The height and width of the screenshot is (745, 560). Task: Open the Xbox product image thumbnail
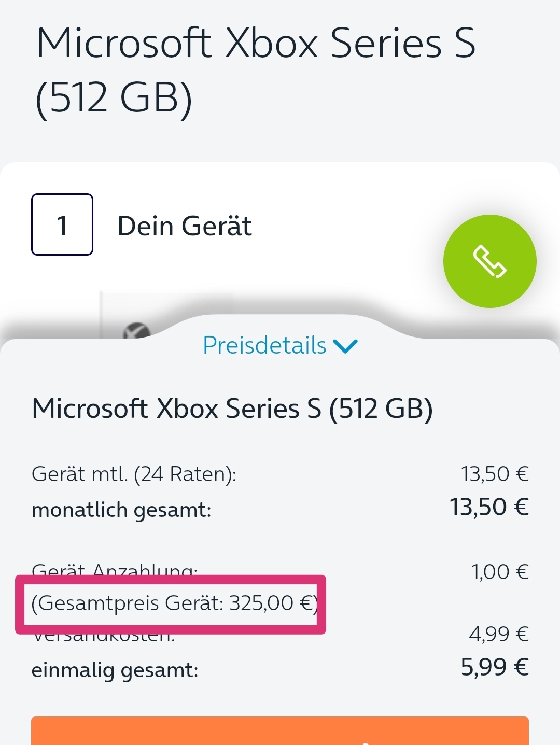coord(166,315)
